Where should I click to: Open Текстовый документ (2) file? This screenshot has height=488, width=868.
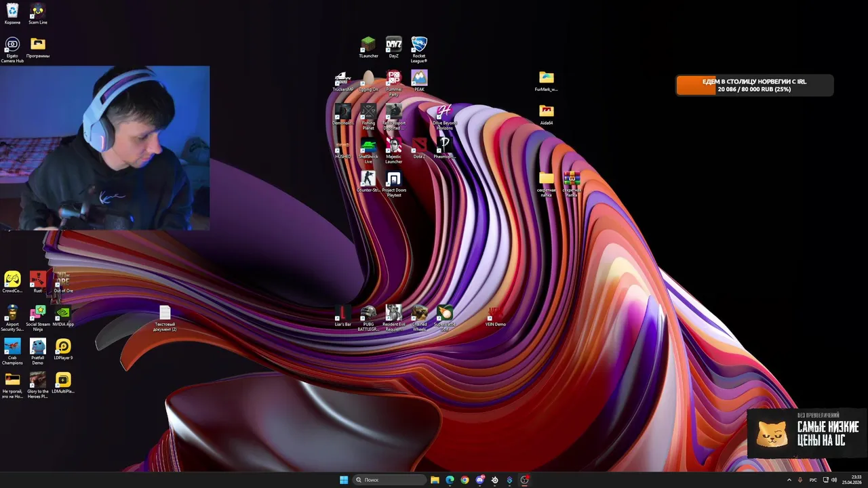(165, 318)
